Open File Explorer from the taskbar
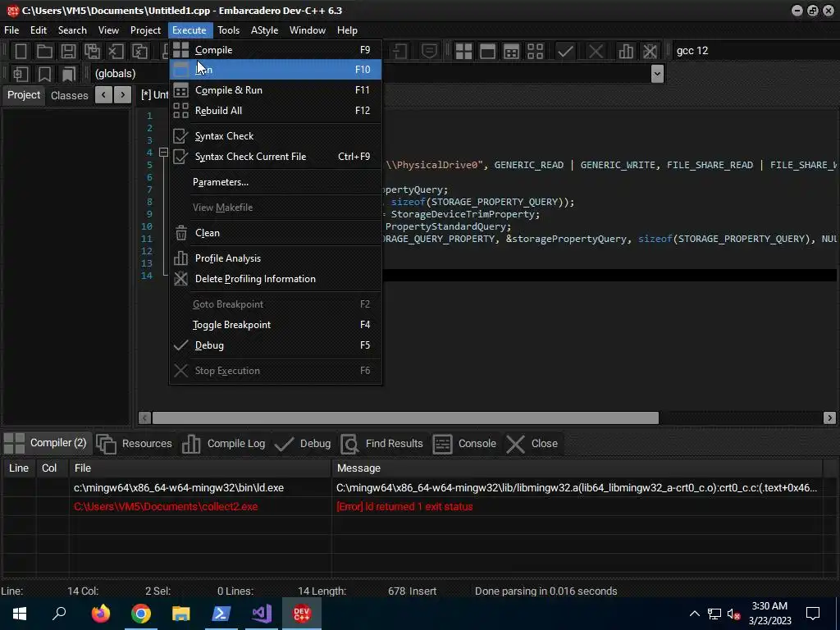840x630 pixels. click(181, 614)
